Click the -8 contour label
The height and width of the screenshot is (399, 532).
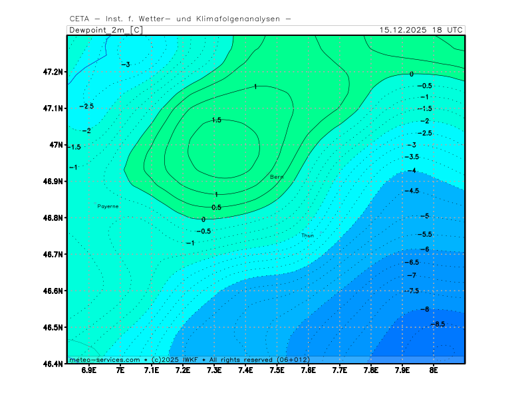point(426,309)
